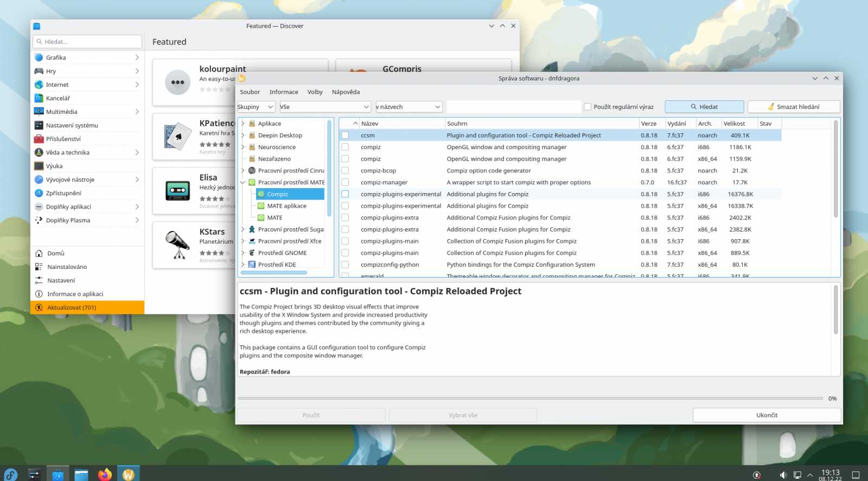Image resolution: width=868 pixels, height=481 pixels.
Task: Select Internet category icon in Discover
Action: [x=39, y=85]
